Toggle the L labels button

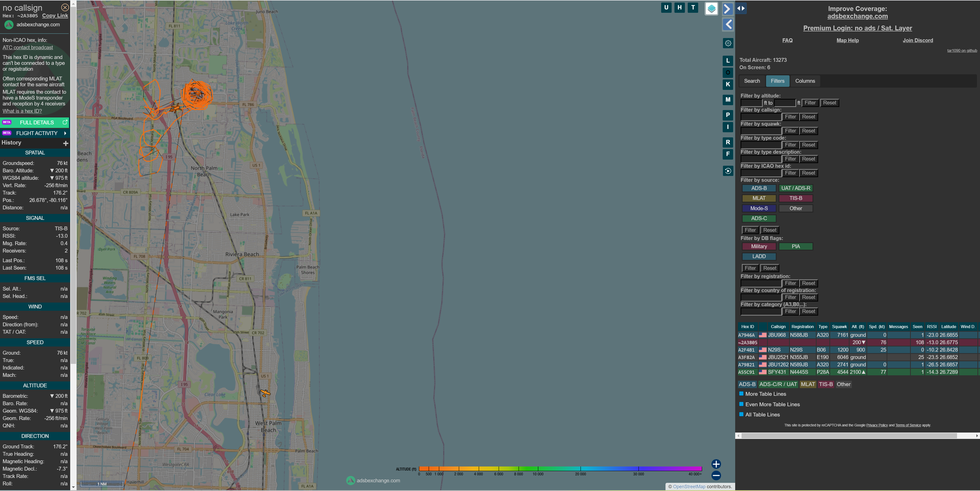point(728,61)
